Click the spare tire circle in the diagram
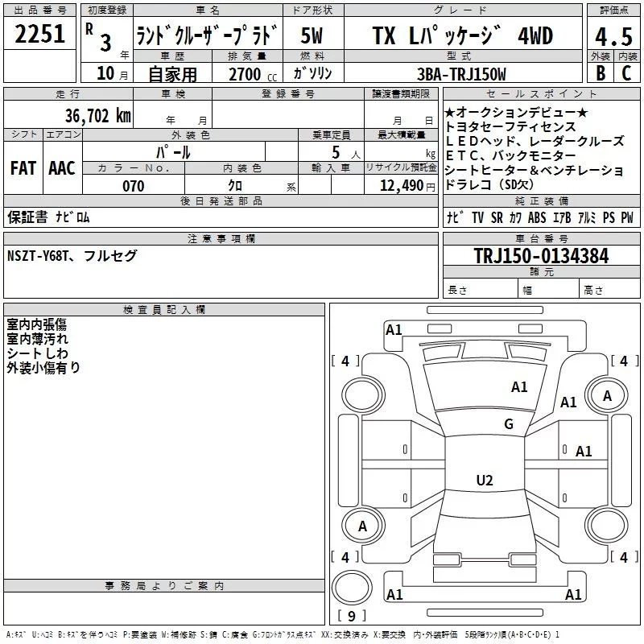This screenshot has width=644, height=644. (352, 588)
